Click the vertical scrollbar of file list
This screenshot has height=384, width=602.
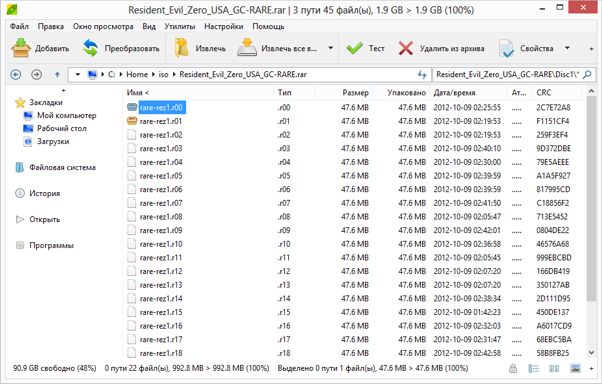tap(591, 198)
